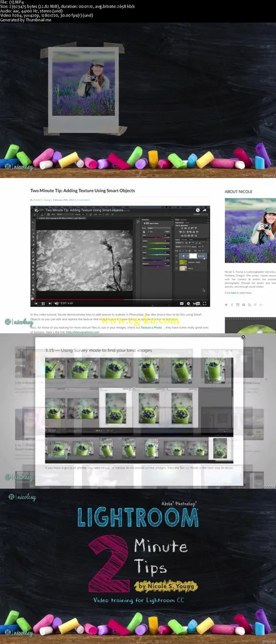
Task: Open the RSS feed icon
Action: pyautogui.click(x=250, y=305)
